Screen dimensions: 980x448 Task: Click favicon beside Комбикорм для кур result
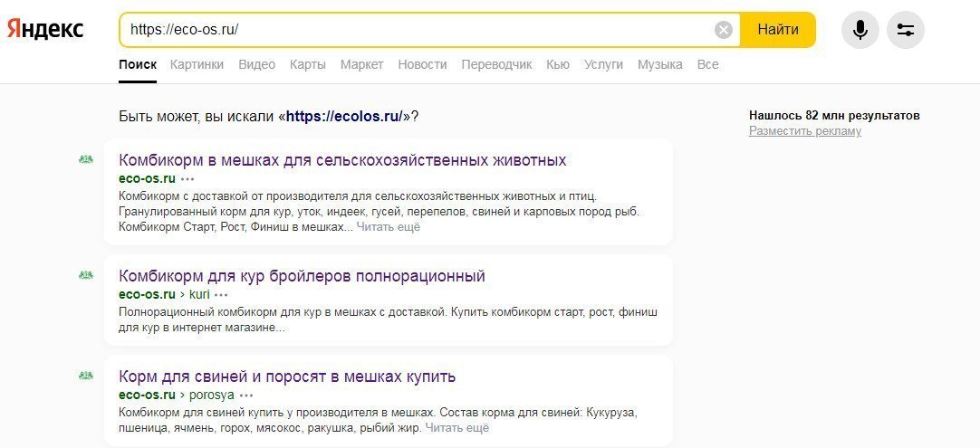86,275
